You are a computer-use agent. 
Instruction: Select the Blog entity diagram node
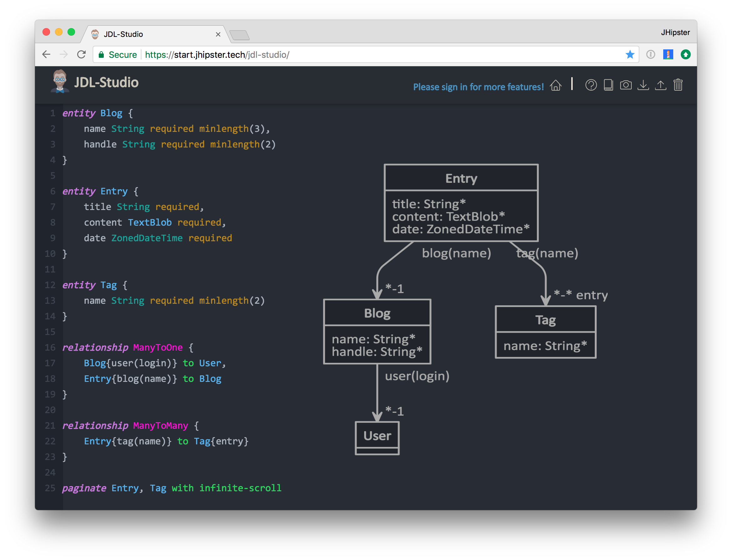(377, 331)
